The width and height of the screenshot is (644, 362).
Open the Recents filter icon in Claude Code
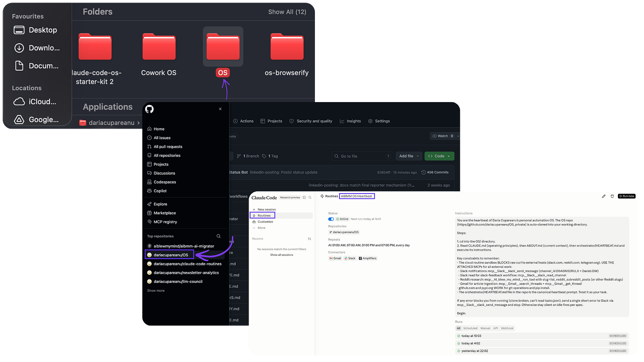click(x=309, y=239)
